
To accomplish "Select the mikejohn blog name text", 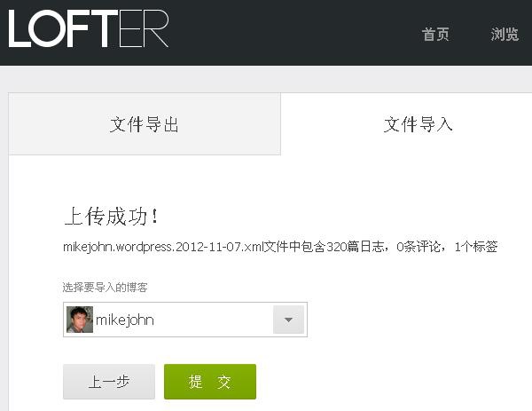I will tap(125, 320).
